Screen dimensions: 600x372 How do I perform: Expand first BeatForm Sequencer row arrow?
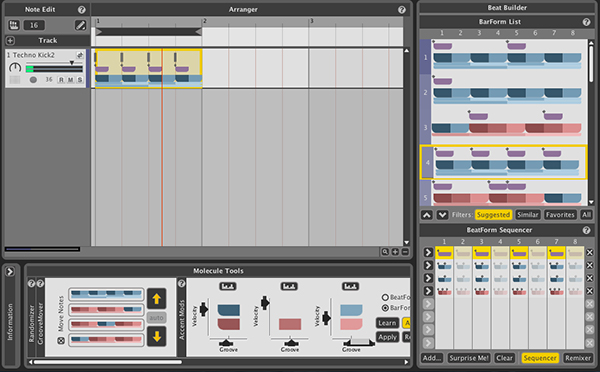[x=428, y=253]
